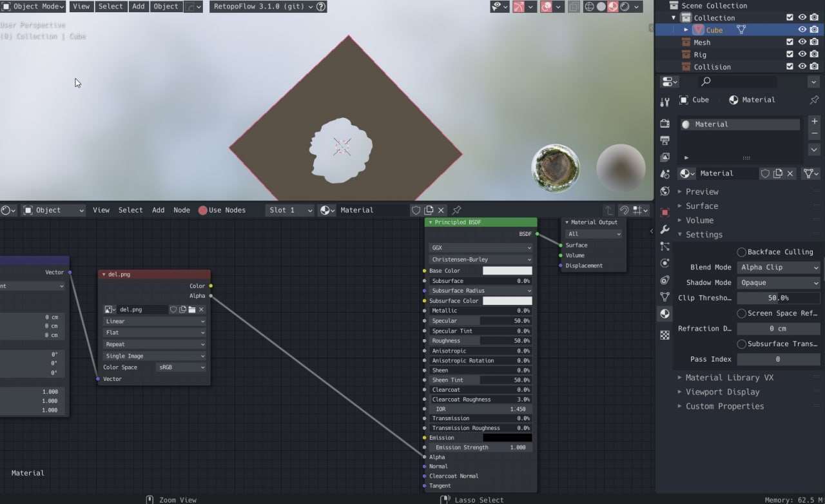
Task: Open the Material properties tab
Action: (665, 314)
